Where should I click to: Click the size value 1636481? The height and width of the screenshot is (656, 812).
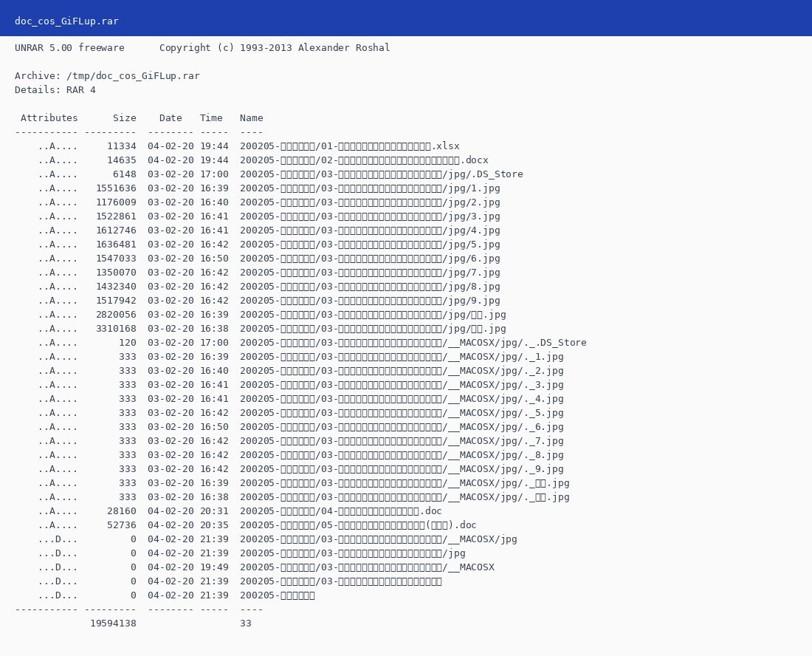[x=116, y=244]
